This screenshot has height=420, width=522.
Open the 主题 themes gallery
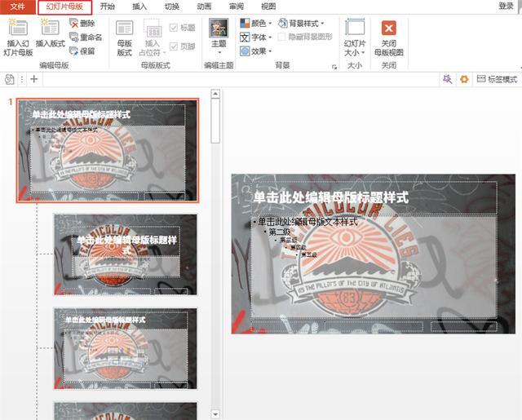pos(219,37)
